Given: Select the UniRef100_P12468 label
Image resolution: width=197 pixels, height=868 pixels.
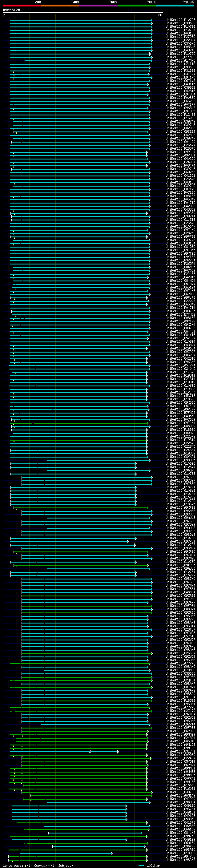Looking at the screenshot, I should [180, 115].
